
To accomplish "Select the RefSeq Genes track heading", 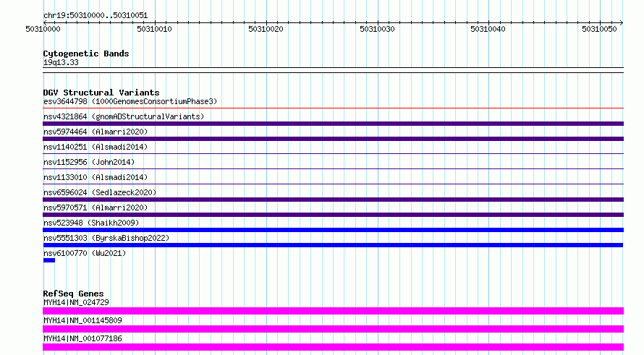I will coord(73,294).
